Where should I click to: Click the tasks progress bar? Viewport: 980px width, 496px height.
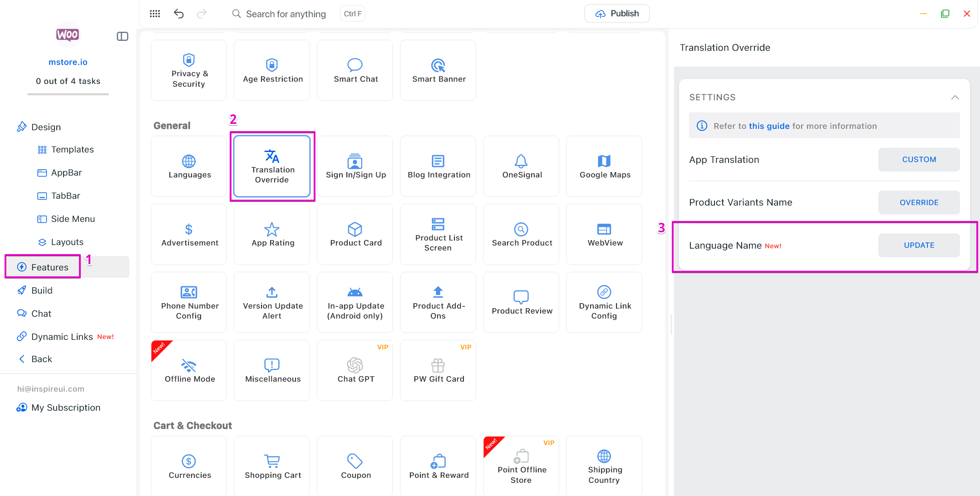(68, 94)
